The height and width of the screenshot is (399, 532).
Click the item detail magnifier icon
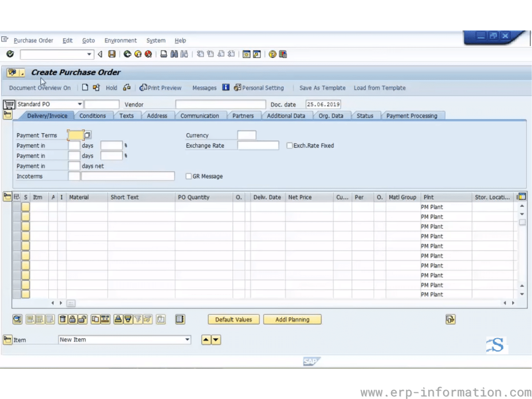18,319
